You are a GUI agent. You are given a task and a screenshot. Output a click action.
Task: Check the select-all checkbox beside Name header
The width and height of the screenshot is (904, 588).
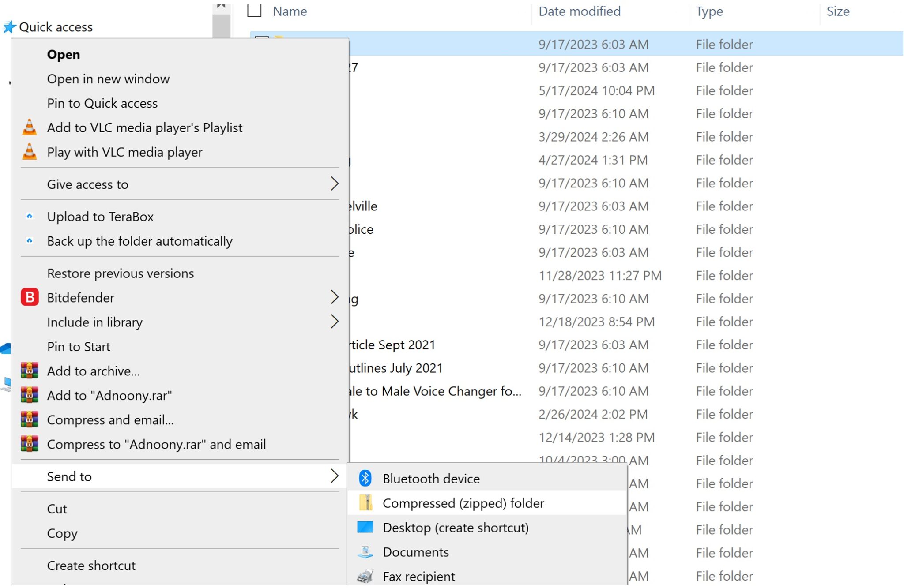click(254, 11)
